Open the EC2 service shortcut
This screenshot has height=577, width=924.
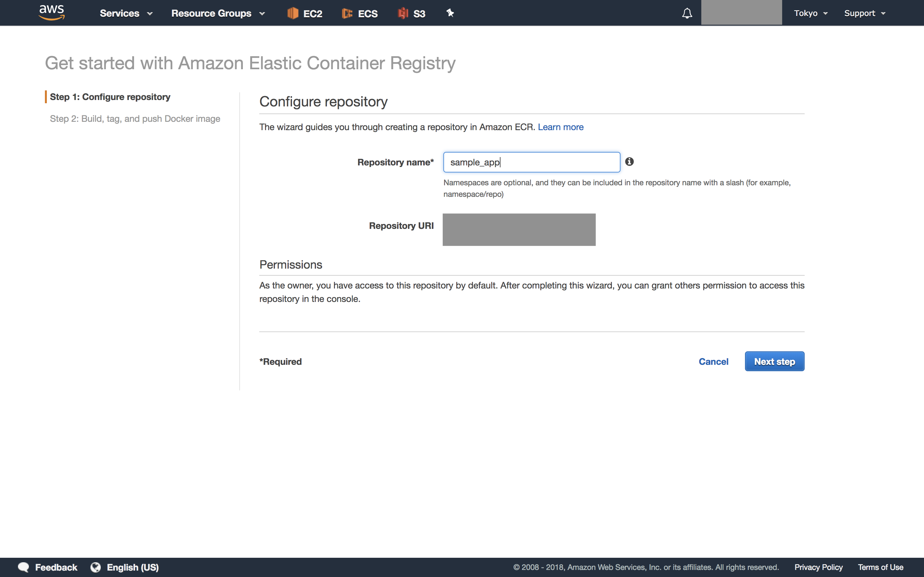coord(304,13)
